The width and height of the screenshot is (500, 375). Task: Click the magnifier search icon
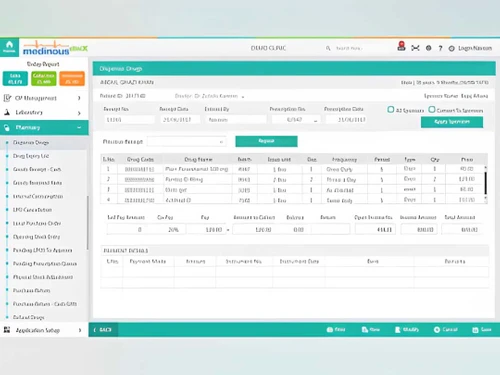pos(328,48)
